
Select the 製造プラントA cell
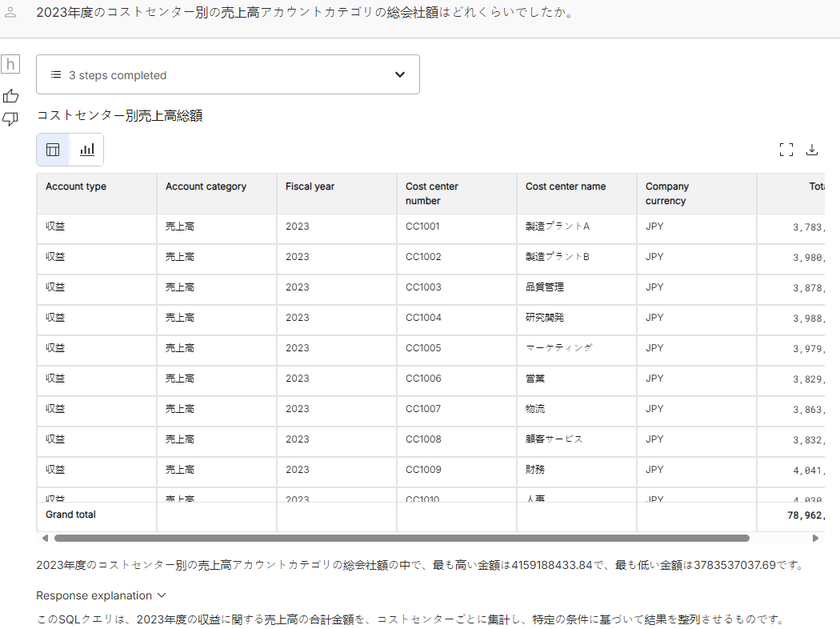(558, 226)
